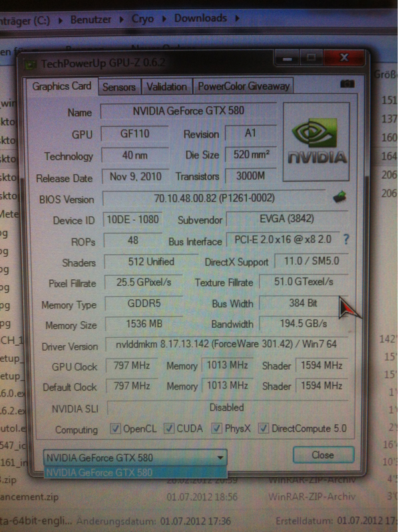Screen dimensions: 398x532
Task: Click the Transistors value 3000M
Action: click(x=251, y=176)
